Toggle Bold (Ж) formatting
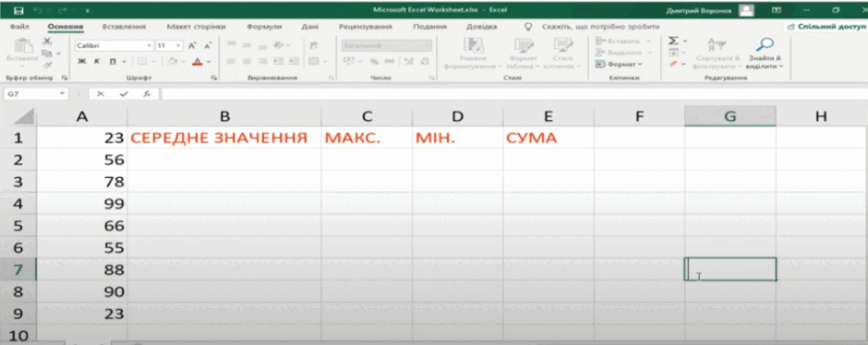The height and width of the screenshot is (345, 868). click(x=81, y=62)
